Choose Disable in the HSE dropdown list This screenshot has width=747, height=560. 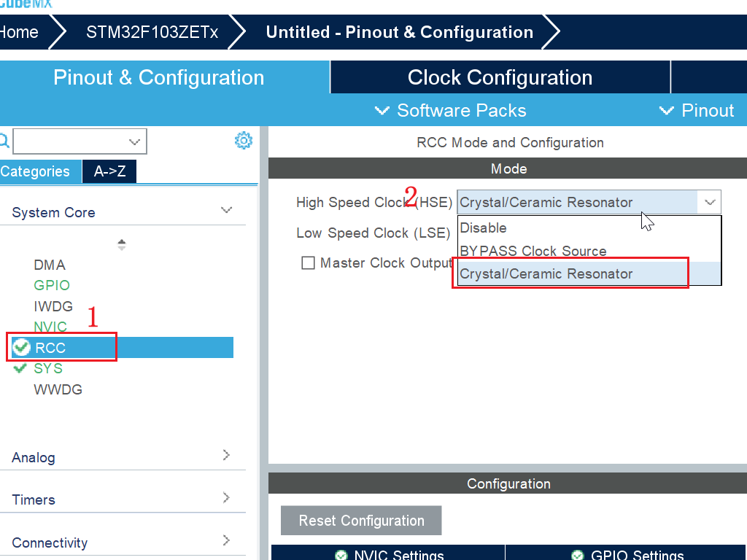[589, 227]
